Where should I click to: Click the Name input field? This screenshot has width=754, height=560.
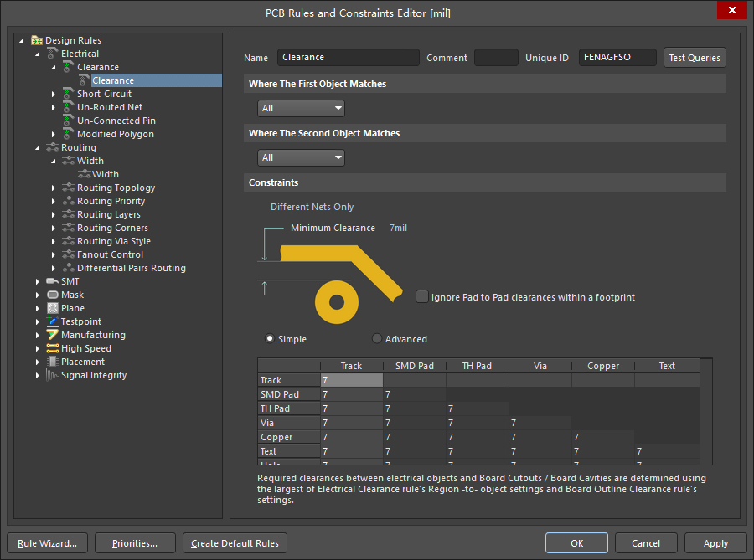tap(349, 57)
